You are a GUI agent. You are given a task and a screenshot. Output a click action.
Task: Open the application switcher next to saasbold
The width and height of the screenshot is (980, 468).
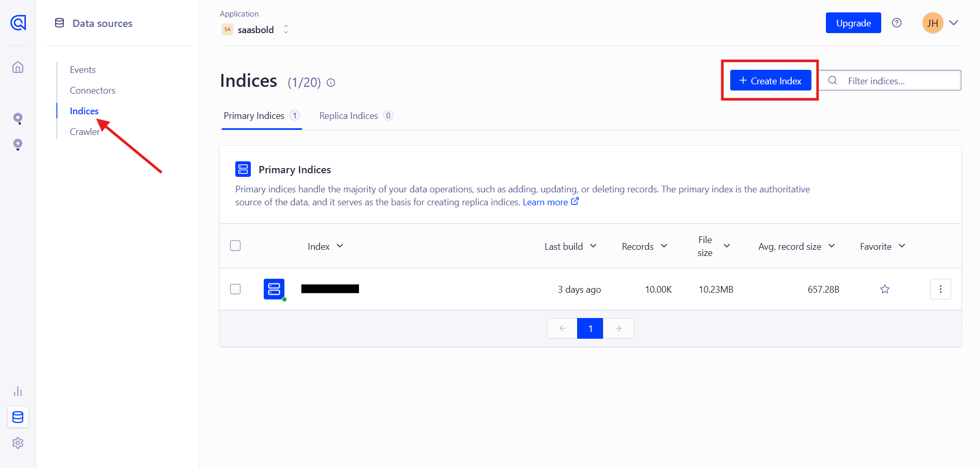tap(285, 29)
